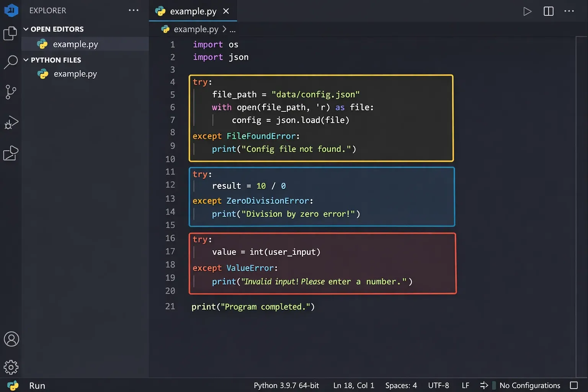Open the Extensions view in activity bar
The height and width of the screenshot is (392, 588).
(11, 153)
